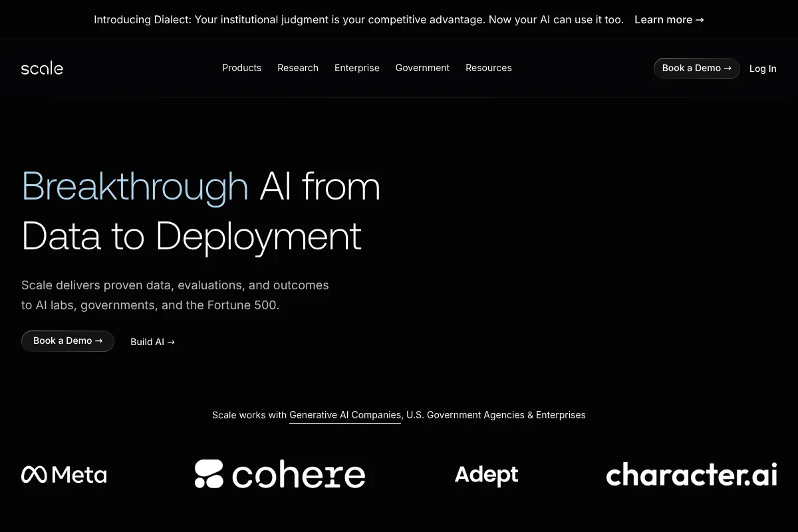Viewport: 798px width, 532px height.
Task: Click the character.ai logo
Action: (x=692, y=475)
